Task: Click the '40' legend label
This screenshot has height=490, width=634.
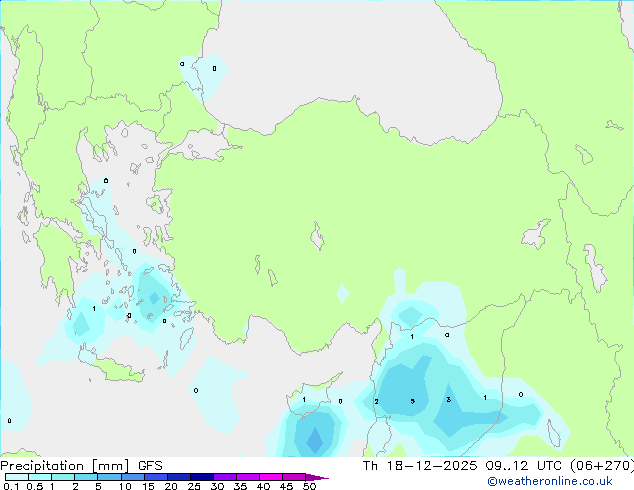Action: coord(263,486)
